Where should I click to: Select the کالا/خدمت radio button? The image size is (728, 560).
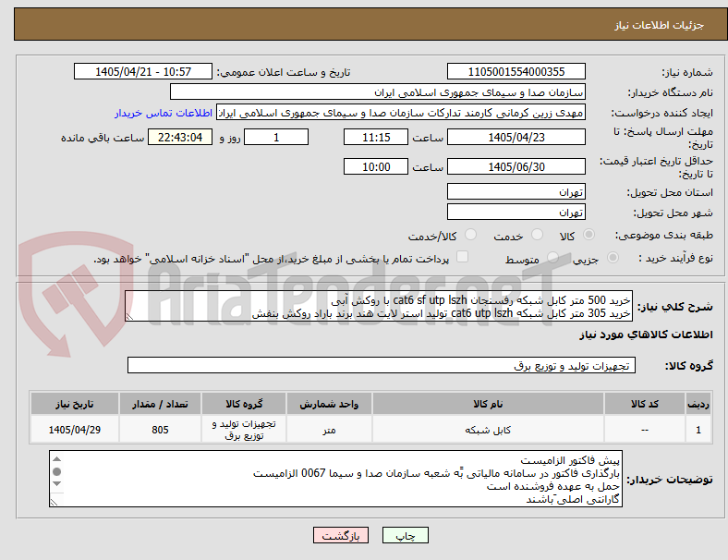coord(471,235)
